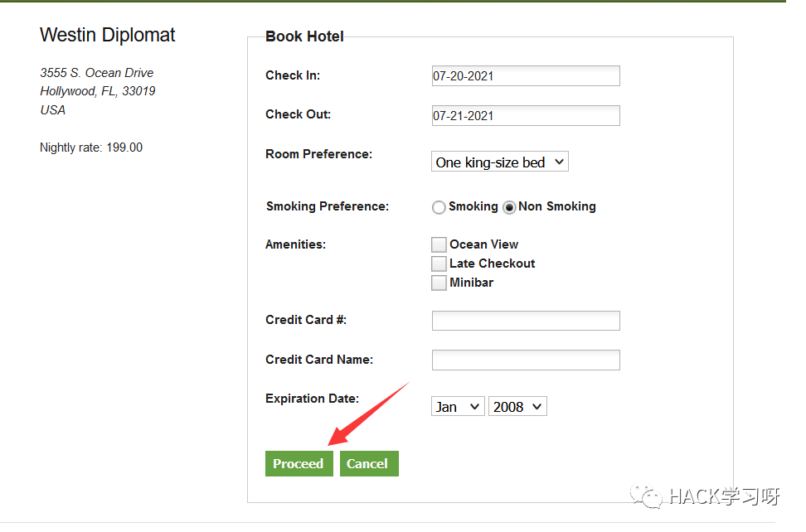This screenshot has height=532, width=806.
Task: Check the Late Checkout amenity
Action: tap(439, 264)
